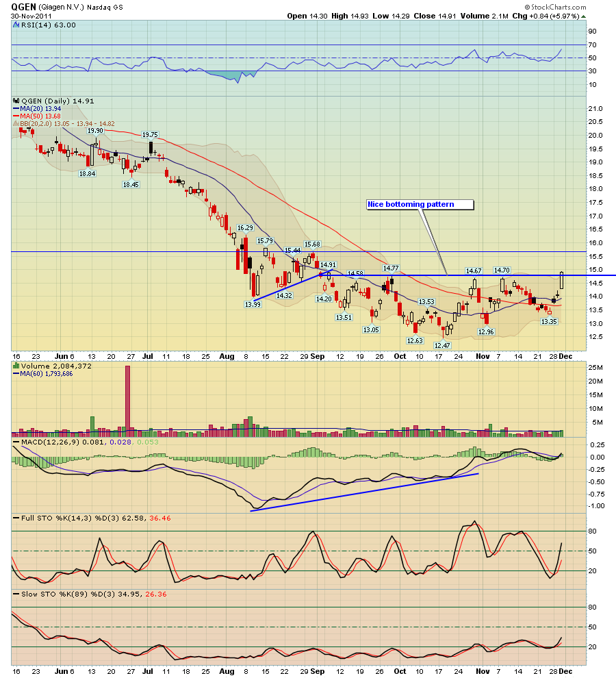Click the 13.51 price low label

click(344, 318)
